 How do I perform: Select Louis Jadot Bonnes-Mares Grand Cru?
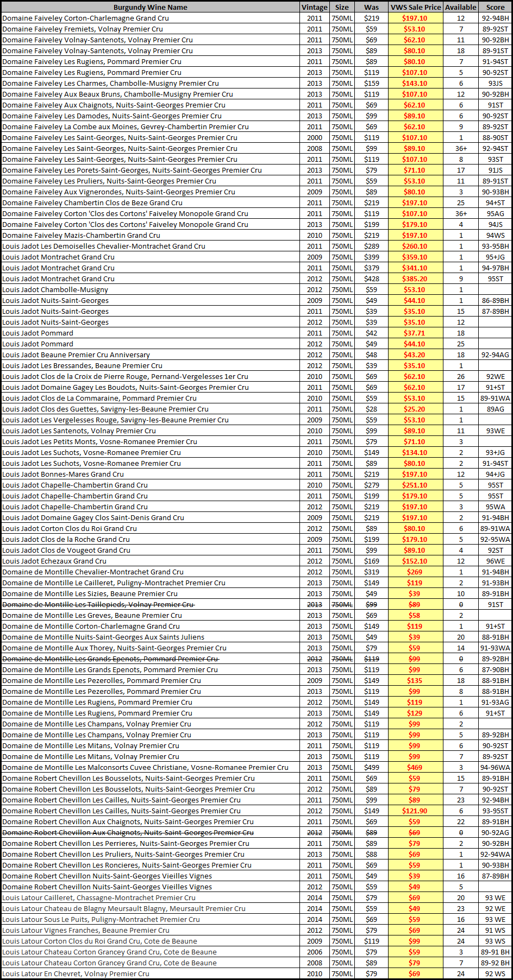[63, 475]
